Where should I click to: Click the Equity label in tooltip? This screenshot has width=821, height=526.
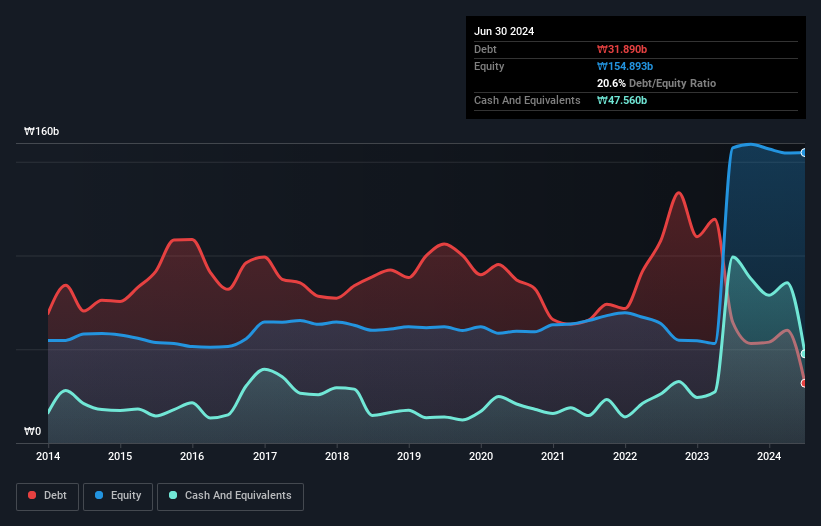[x=489, y=66]
